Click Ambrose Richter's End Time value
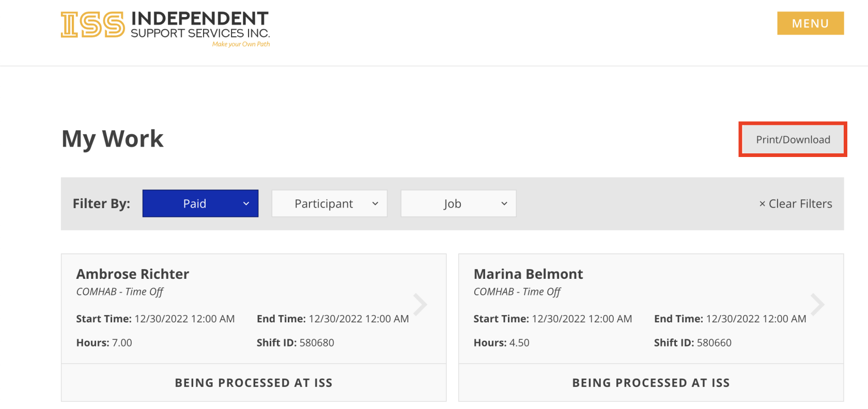This screenshot has width=868, height=409. pyautogui.click(x=359, y=319)
